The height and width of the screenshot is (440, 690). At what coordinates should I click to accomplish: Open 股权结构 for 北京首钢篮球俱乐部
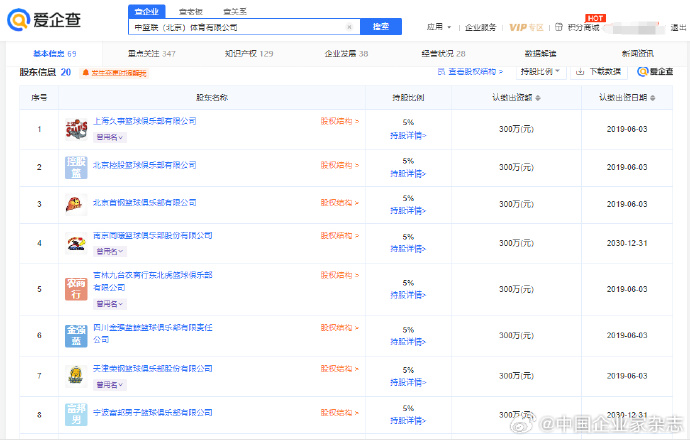click(x=340, y=202)
